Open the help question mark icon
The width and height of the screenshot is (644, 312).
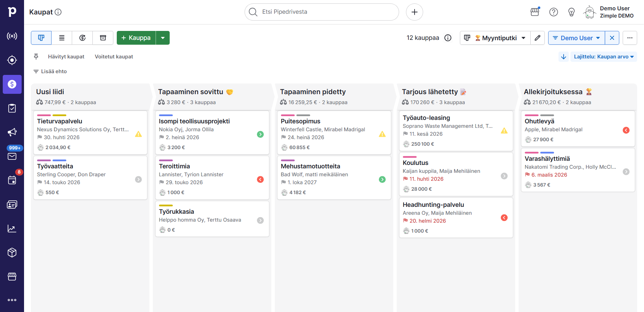(x=553, y=12)
